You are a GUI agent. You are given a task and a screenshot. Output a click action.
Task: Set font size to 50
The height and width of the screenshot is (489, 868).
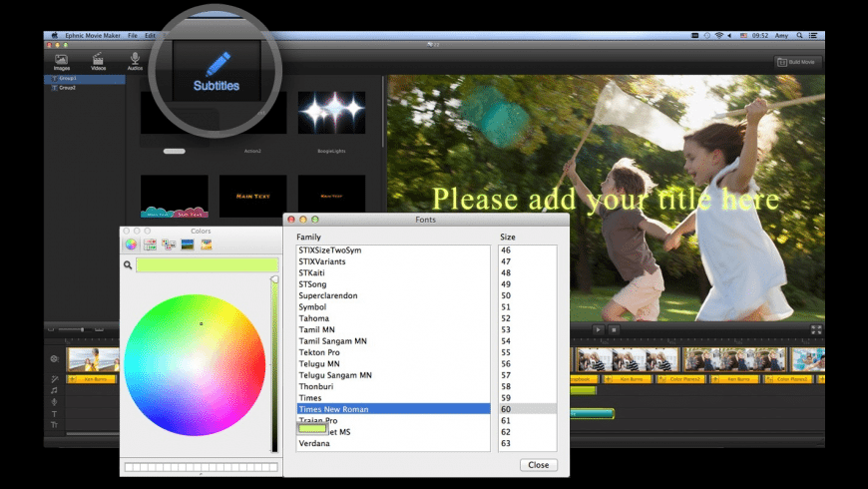coord(527,295)
